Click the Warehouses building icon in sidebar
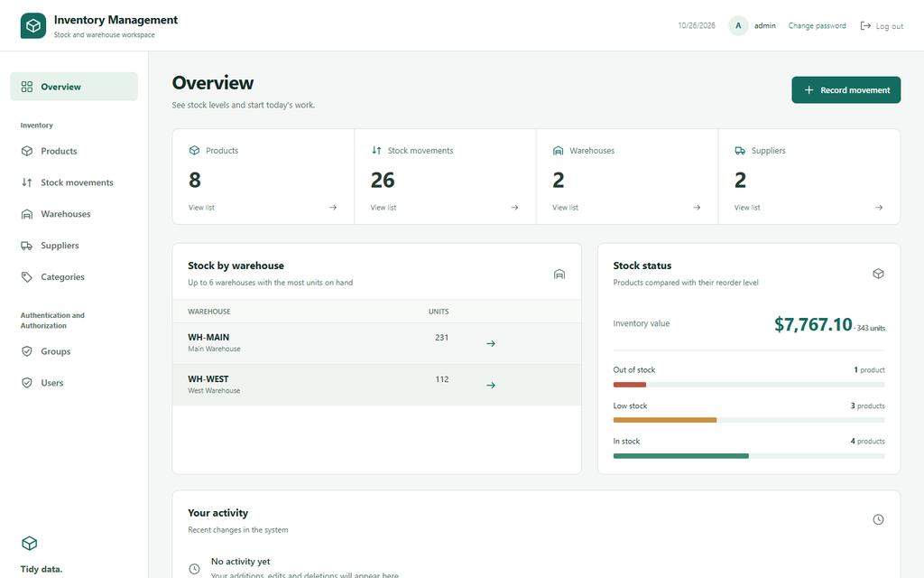Image resolution: width=924 pixels, height=578 pixels. click(27, 214)
